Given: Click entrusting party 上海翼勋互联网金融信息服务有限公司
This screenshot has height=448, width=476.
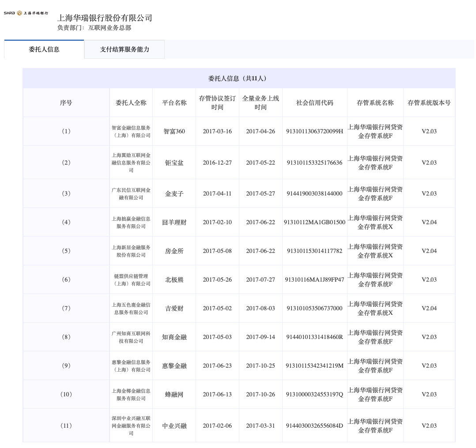Looking at the screenshot, I should (x=131, y=163).
